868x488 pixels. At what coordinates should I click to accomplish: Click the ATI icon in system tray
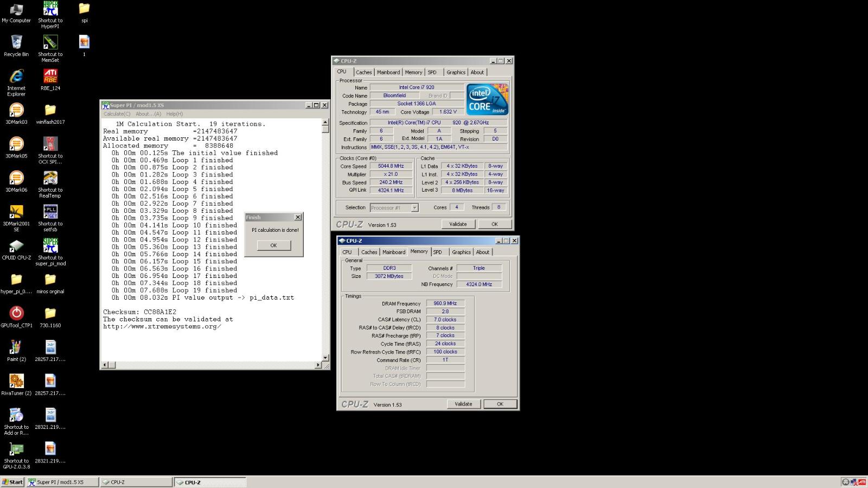(x=862, y=482)
